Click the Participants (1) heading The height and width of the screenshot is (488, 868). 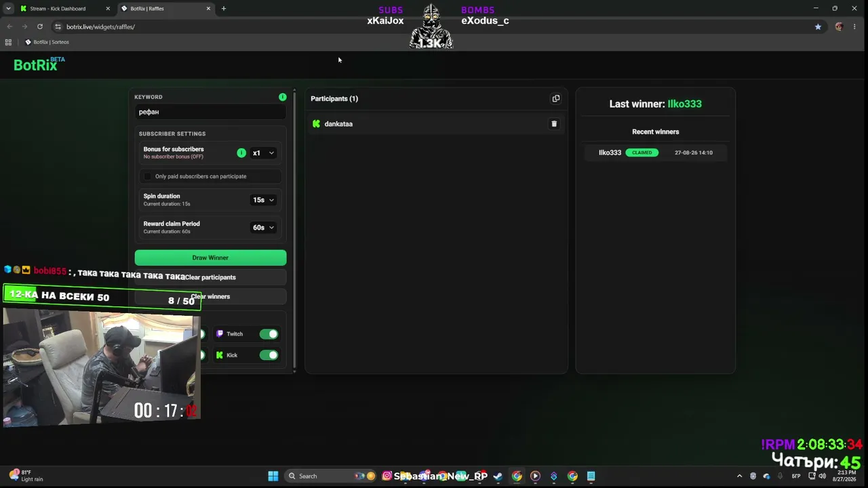[334, 98]
